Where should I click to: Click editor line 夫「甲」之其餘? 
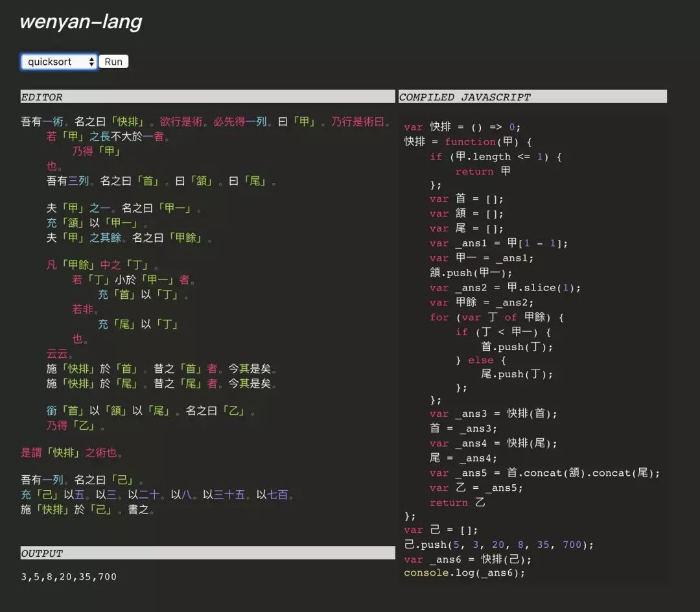[x=129, y=237]
